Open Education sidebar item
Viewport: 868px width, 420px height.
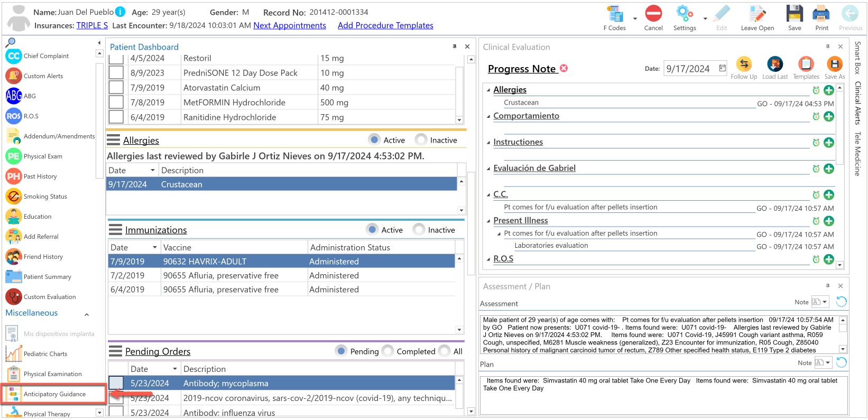tap(29, 217)
